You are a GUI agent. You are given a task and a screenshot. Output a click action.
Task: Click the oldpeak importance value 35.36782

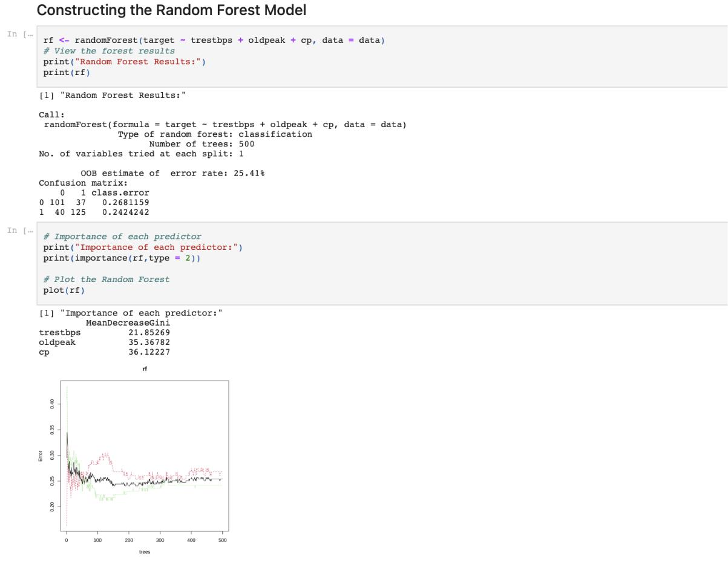pos(149,343)
